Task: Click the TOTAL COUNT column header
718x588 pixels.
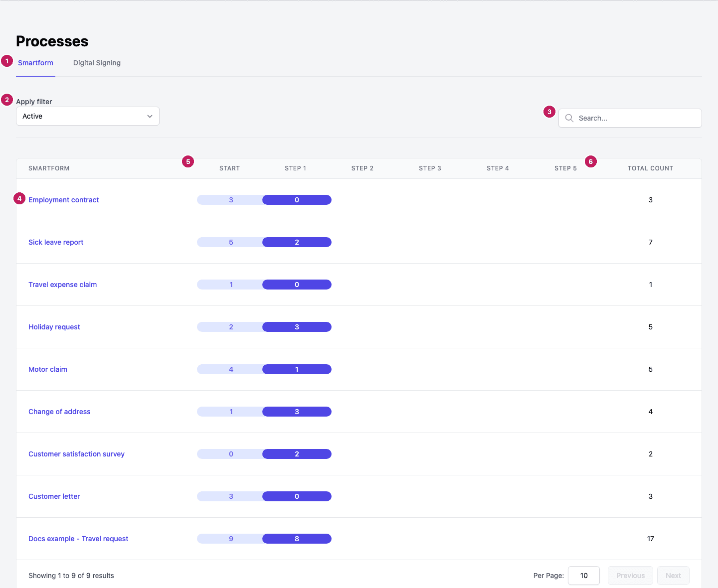Action: click(650, 168)
